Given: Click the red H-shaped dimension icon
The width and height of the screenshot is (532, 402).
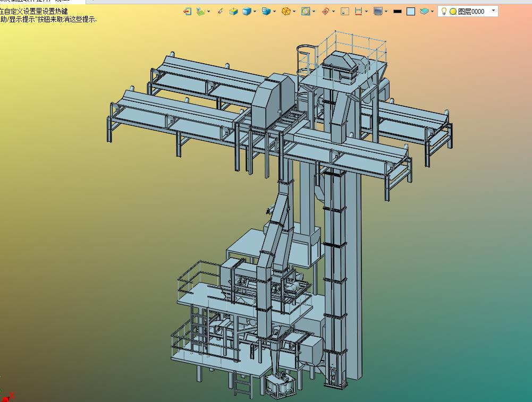Looking at the screenshot, I should pyautogui.click(x=359, y=11).
